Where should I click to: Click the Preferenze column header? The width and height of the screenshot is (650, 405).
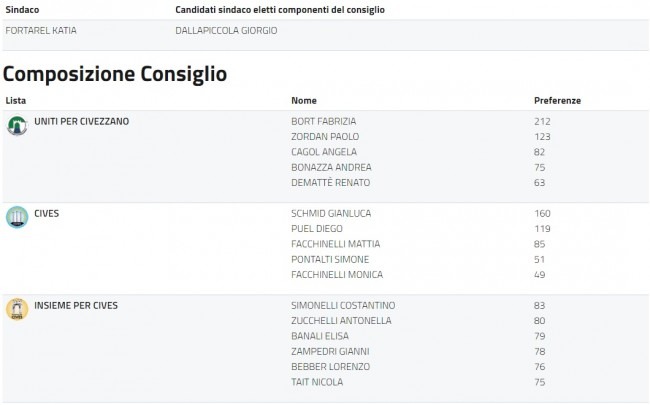click(x=557, y=101)
